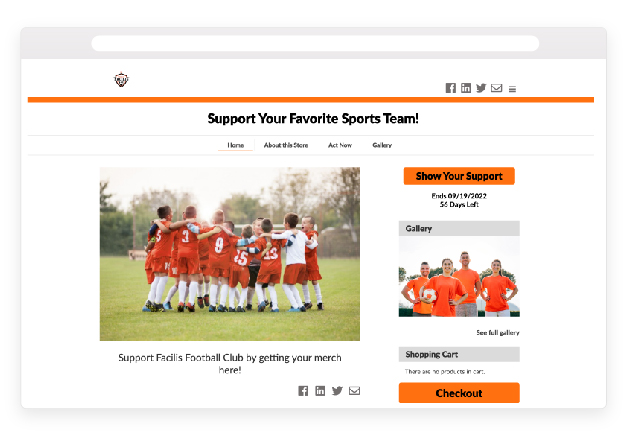Click the Facebook icon in the header
This screenshot has height=436, width=628.
click(451, 88)
